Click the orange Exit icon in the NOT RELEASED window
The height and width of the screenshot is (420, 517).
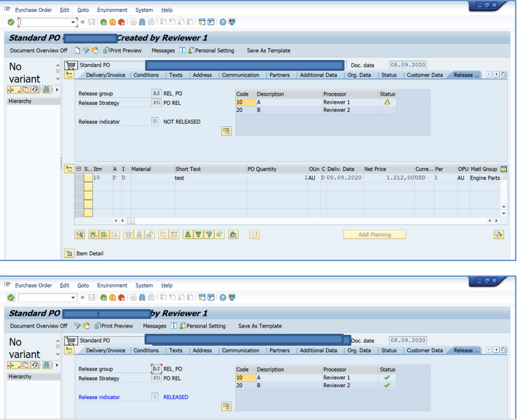click(113, 22)
